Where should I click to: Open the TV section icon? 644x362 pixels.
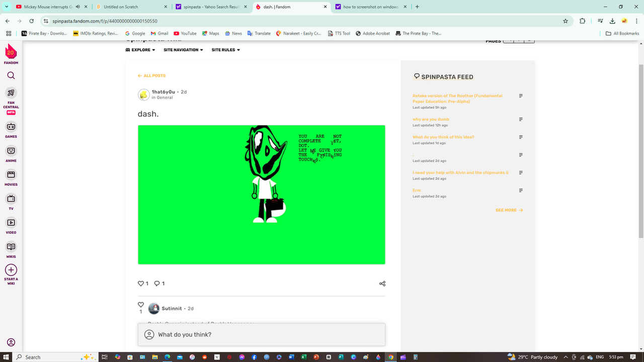(x=11, y=199)
